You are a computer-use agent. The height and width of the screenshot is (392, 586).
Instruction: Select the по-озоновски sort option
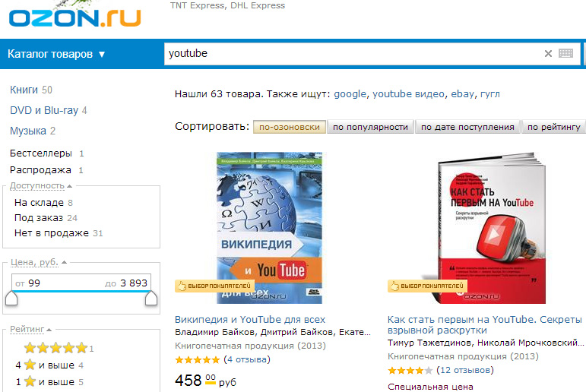tap(290, 127)
